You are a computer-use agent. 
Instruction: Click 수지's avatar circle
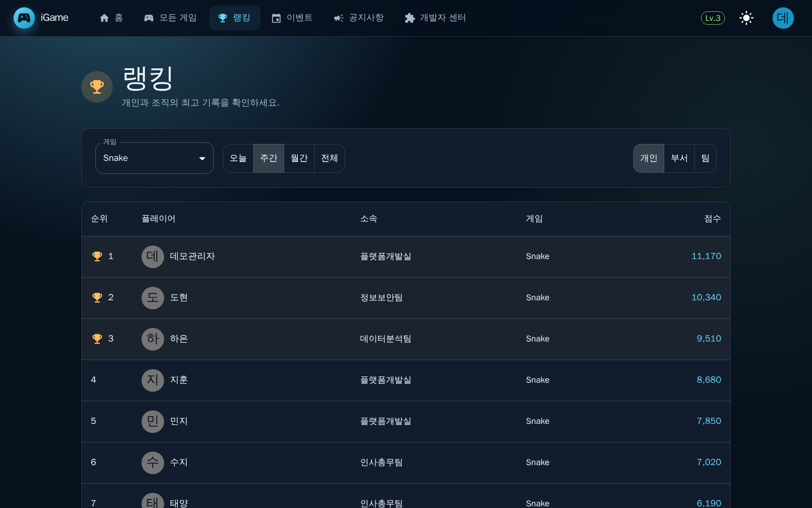click(153, 463)
